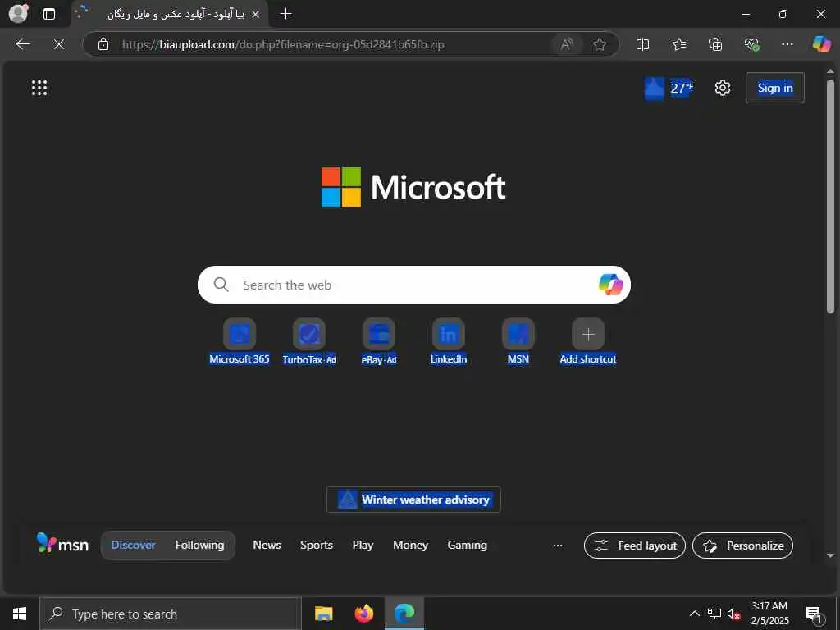Open the taskbar clock and date
The height and width of the screenshot is (630, 840).
click(769, 614)
